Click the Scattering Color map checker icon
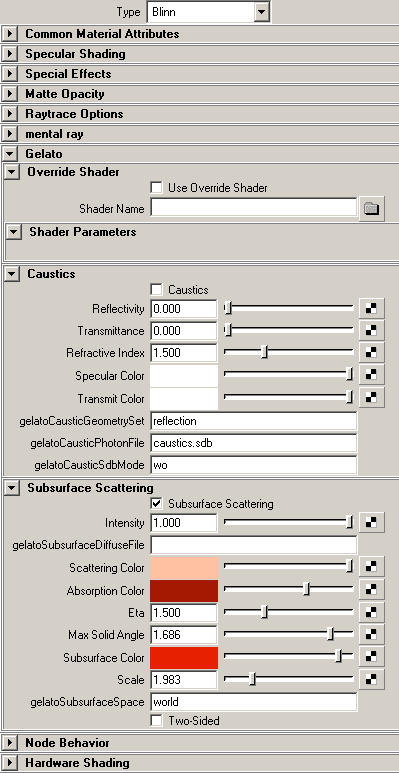 [371, 567]
